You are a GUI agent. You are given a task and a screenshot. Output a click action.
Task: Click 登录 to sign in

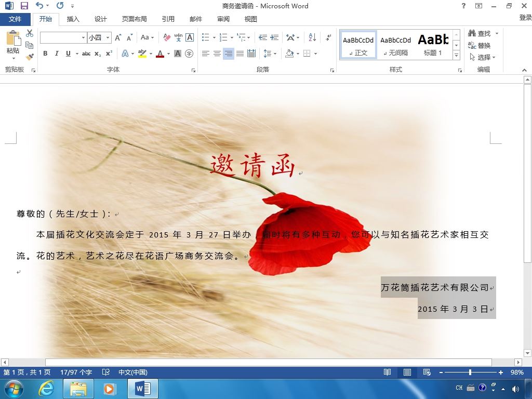[526, 18]
